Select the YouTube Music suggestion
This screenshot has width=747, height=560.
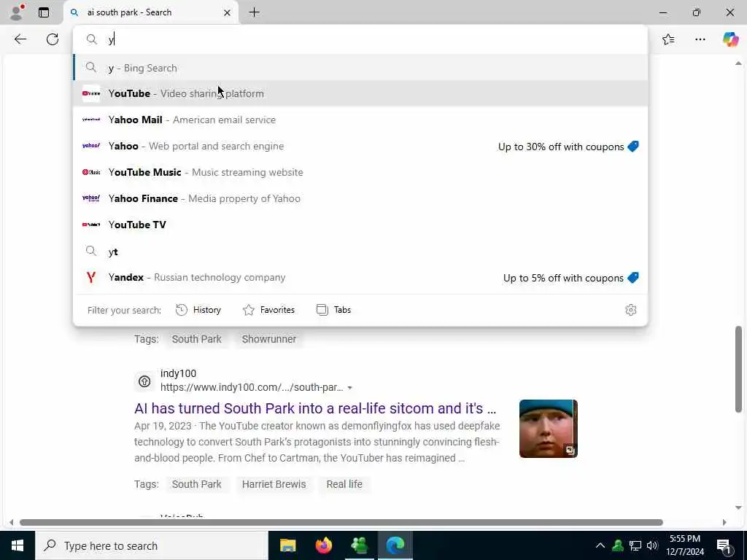tap(360, 172)
